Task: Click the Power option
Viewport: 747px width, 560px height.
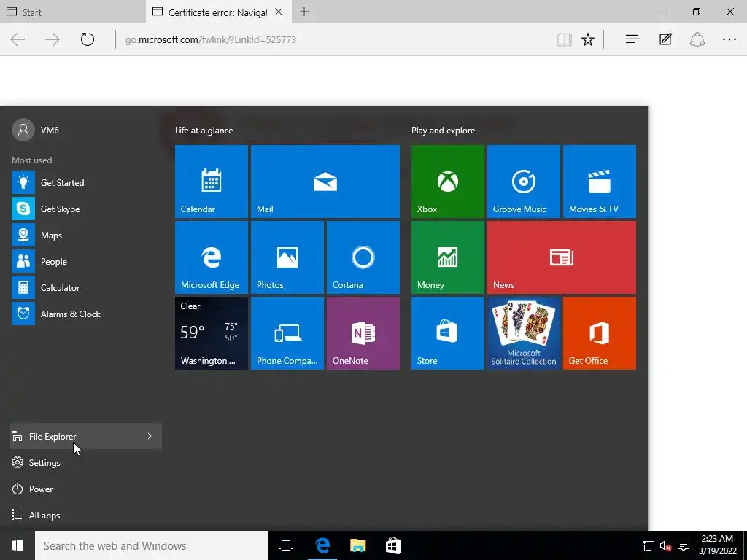Action: [86, 489]
